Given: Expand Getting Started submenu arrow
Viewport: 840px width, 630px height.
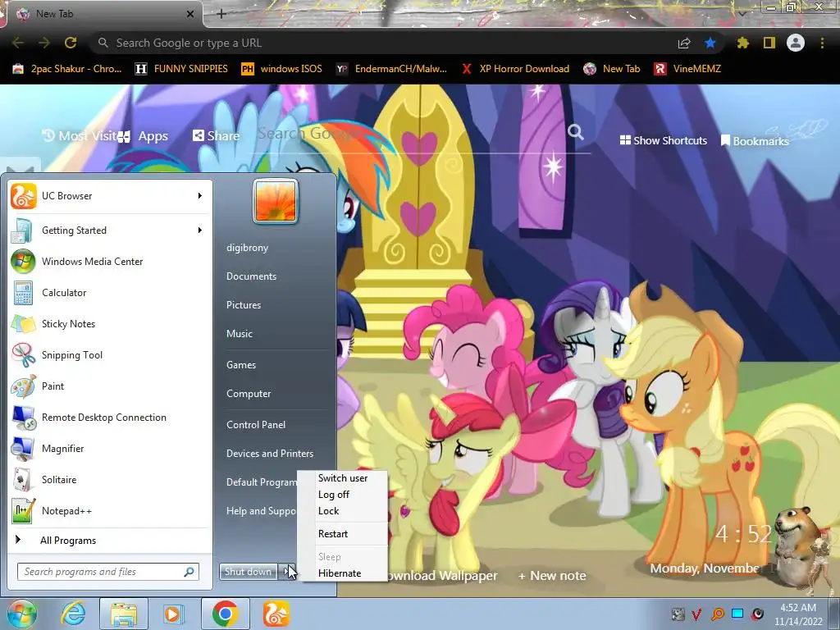Looking at the screenshot, I should click(200, 231).
